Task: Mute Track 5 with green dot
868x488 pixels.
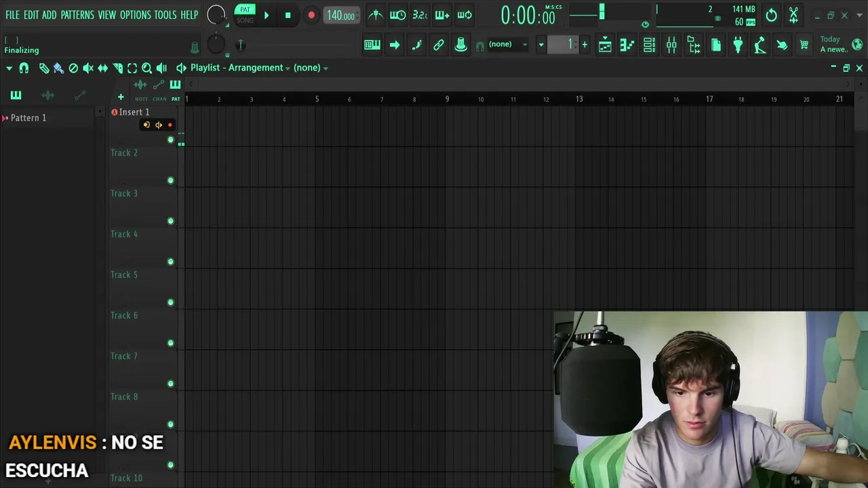Action: click(170, 302)
